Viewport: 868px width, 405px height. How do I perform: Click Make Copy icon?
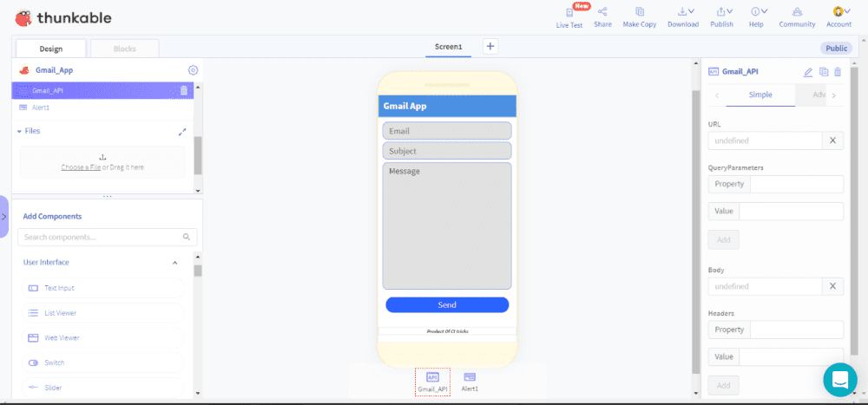pyautogui.click(x=640, y=11)
